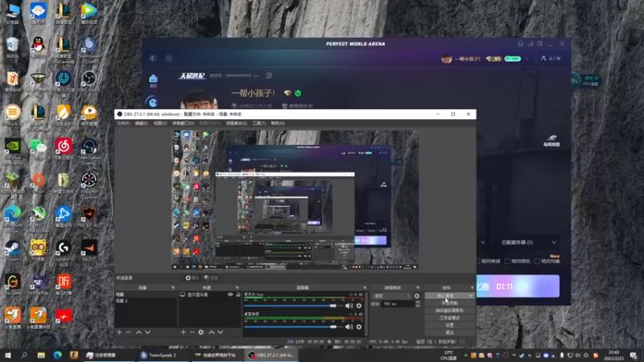The image size is (644, 362).
Task: Add a new scene in Scenes panel
Action: point(119,332)
